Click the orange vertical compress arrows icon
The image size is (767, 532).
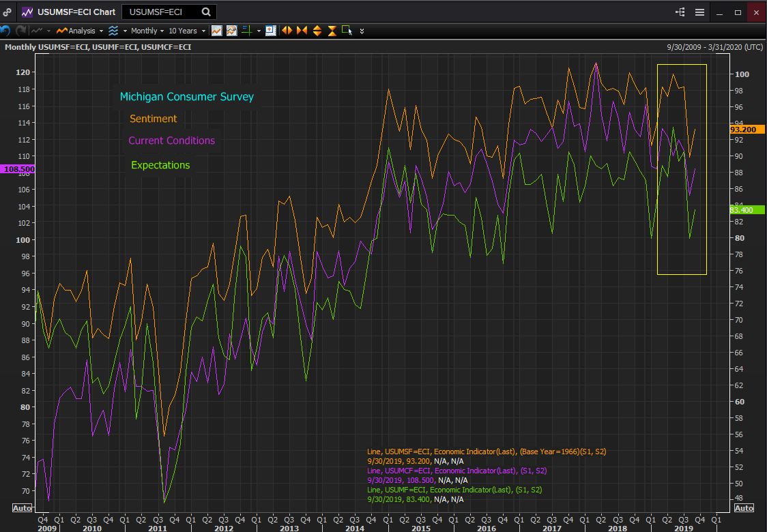pos(332,31)
